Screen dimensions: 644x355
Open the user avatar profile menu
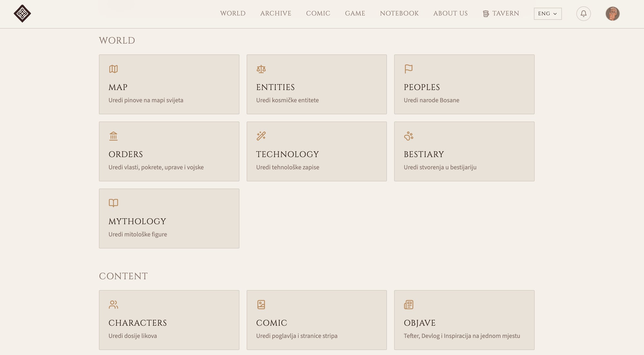(612, 14)
